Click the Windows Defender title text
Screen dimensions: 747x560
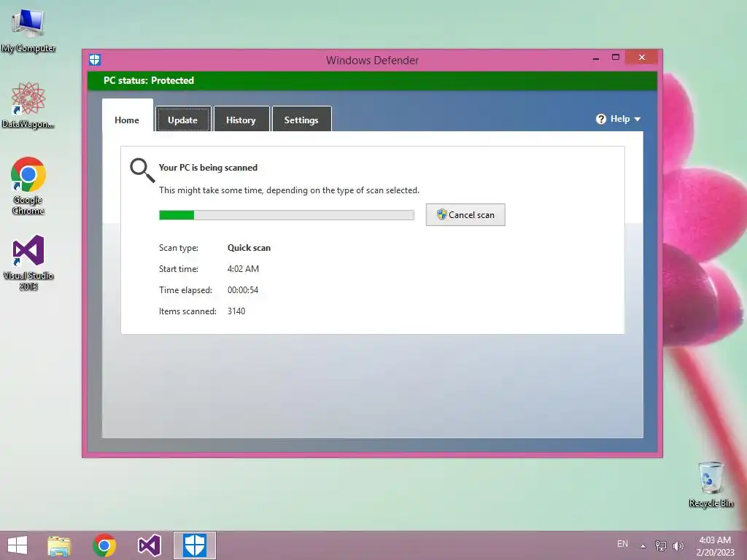coord(373,61)
